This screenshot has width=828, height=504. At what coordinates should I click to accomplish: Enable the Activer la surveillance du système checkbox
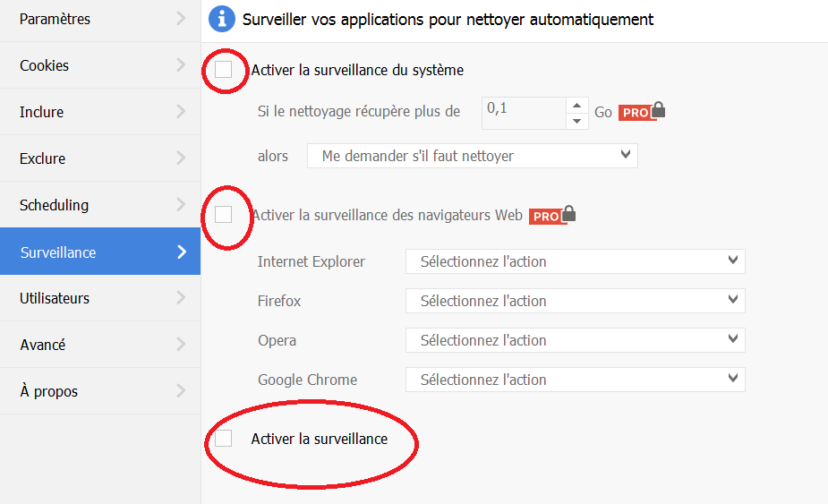coord(224,69)
